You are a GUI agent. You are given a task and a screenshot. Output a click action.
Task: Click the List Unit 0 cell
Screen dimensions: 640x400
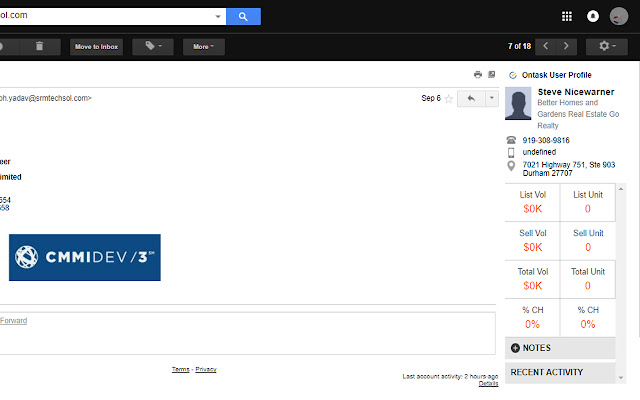[588, 202]
